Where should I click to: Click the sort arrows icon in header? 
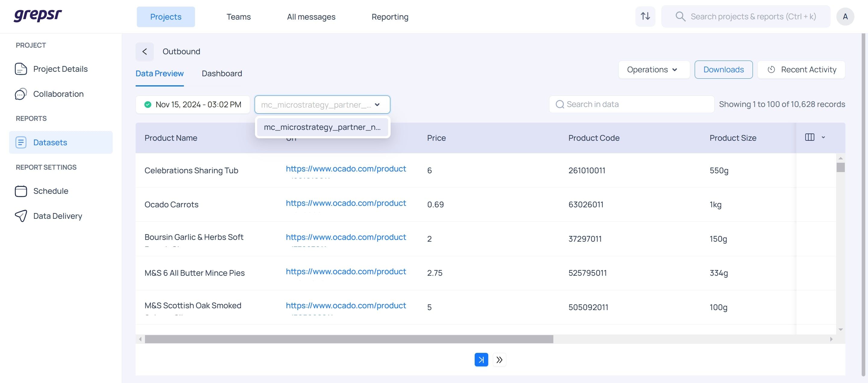[645, 16]
